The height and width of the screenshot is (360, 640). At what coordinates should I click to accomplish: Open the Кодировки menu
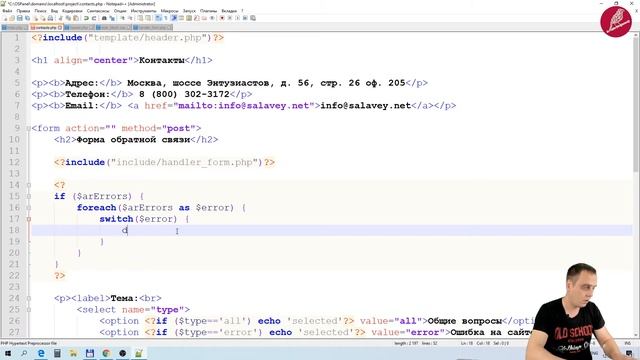click(x=72, y=11)
